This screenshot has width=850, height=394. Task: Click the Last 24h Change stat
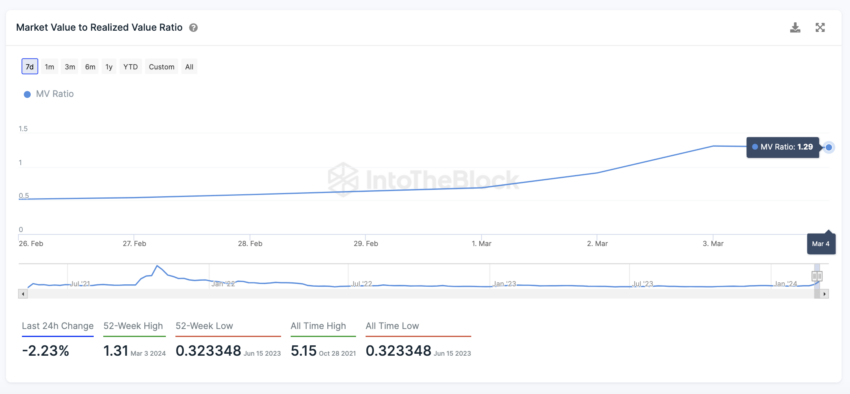pos(57,340)
